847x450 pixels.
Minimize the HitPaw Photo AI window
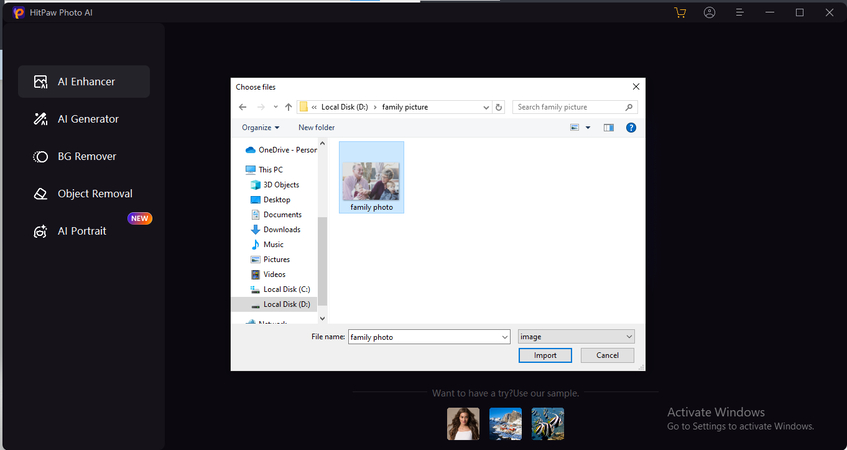770,12
